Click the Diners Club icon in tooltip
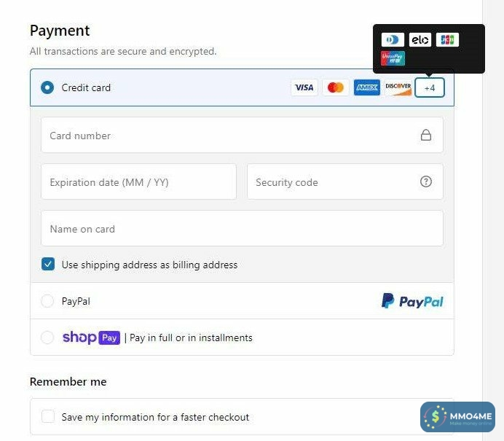This screenshot has width=504, height=441. click(x=393, y=40)
